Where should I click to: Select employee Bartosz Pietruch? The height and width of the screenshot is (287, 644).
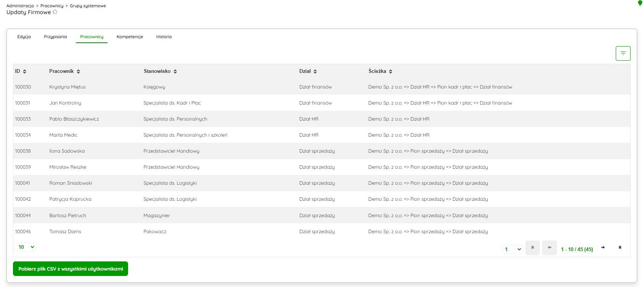click(x=68, y=216)
